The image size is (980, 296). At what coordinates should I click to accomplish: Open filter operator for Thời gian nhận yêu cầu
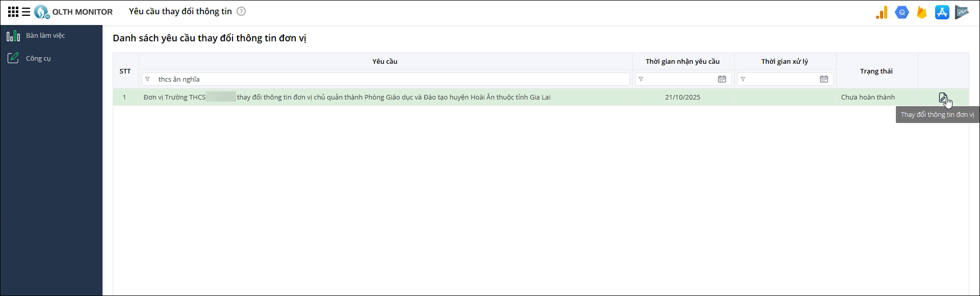point(641,79)
